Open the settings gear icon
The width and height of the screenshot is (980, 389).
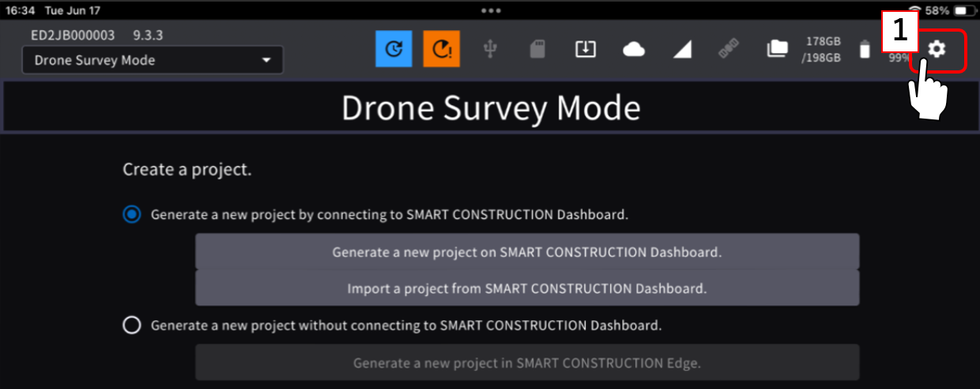[x=937, y=50]
